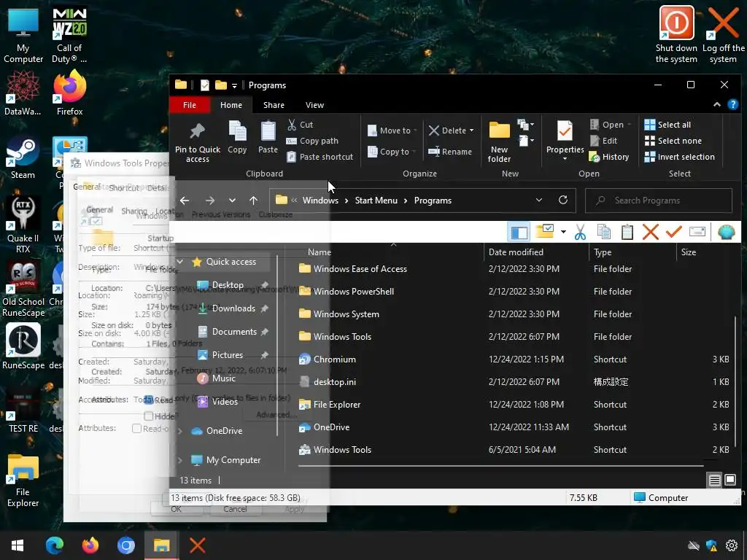The height and width of the screenshot is (560, 747).
Task: Click the horizontal scrollbar under the file list
Action: click(500, 466)
